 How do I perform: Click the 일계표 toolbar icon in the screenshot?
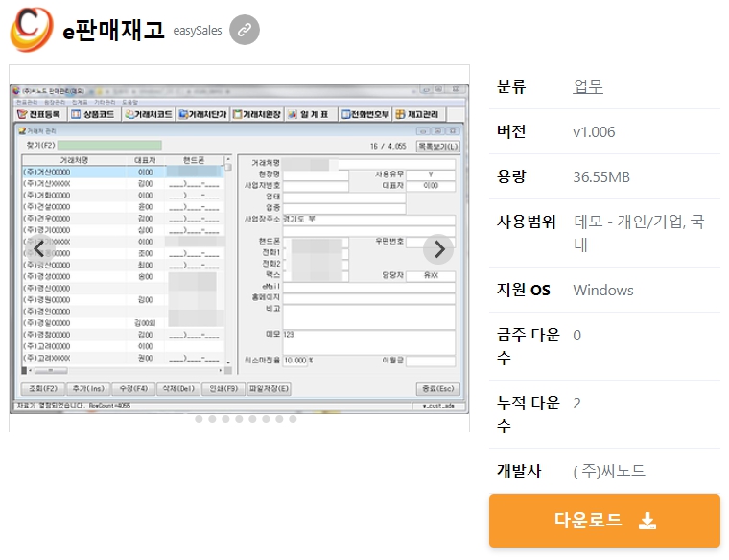tap(311, 114)
